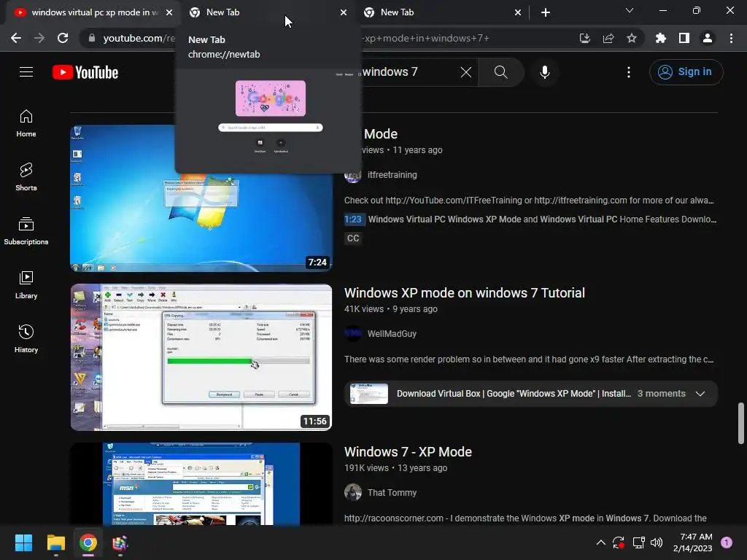Go back using browser back arrow
This screenshot has width=747, height=560.
16,38
